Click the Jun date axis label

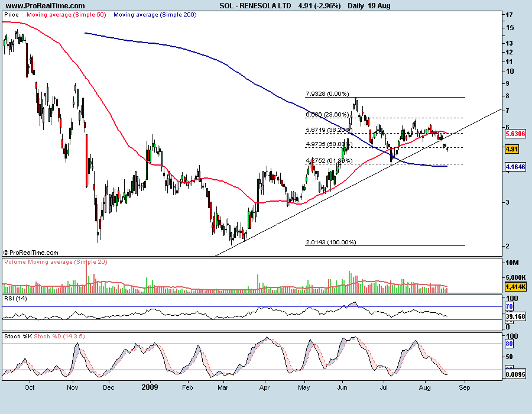[342, 387]
